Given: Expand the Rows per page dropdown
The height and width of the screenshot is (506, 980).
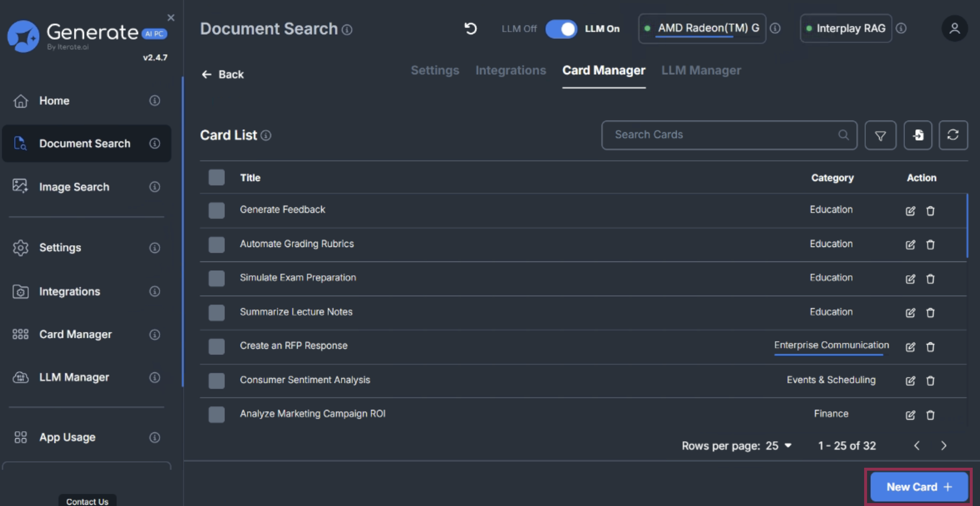Looking at the screenshot, I should 779,446.
